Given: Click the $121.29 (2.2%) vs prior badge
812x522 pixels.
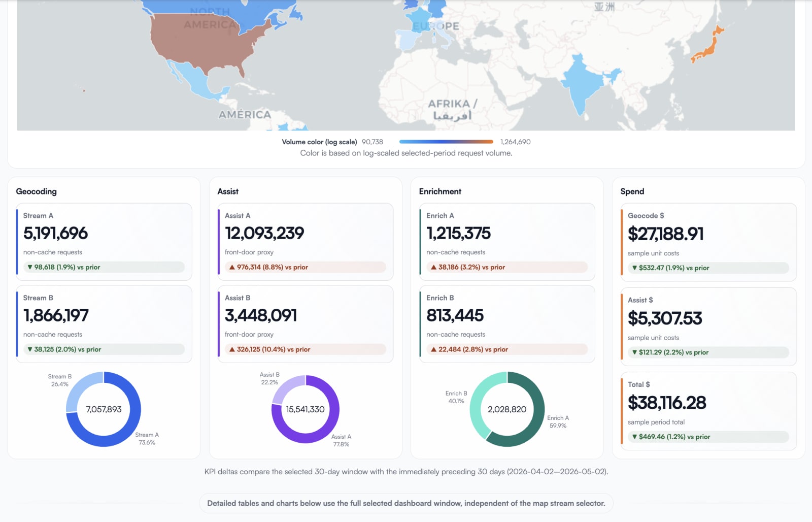Looking at the screenshot, I should [708, 352].
